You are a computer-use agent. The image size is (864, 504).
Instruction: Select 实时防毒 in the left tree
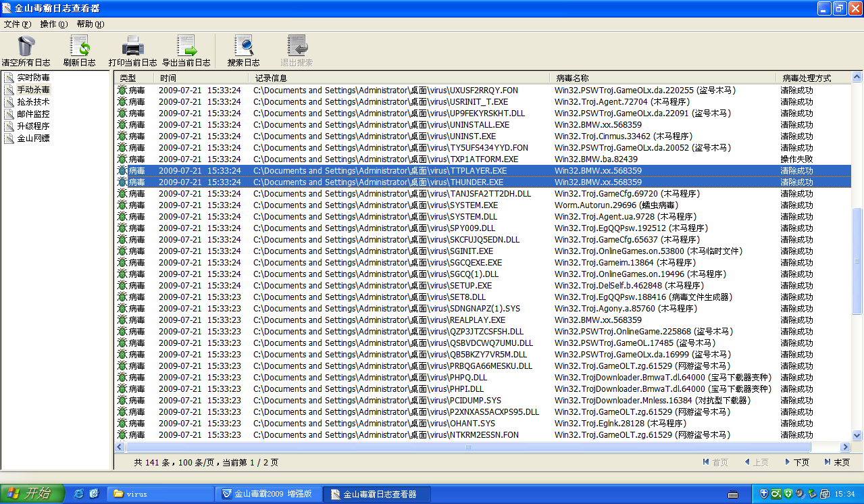tap(33, 78)
